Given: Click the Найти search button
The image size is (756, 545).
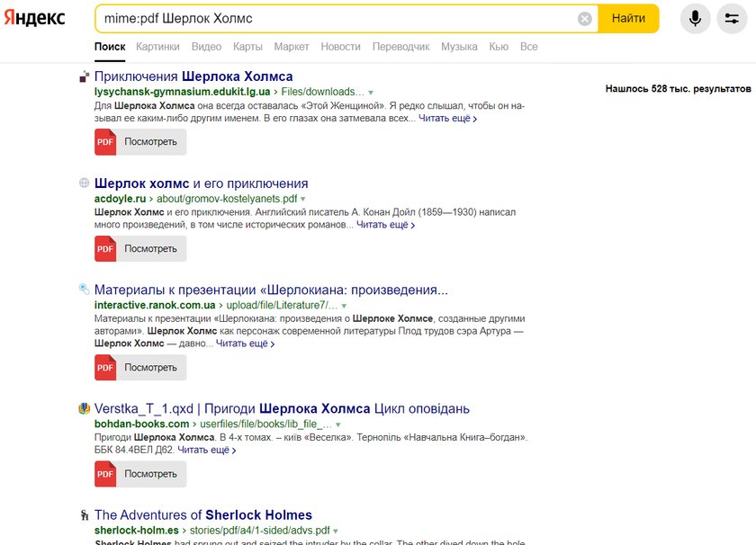Looking at the screenshot, I should pyautogui.click(x=628, y=18).
